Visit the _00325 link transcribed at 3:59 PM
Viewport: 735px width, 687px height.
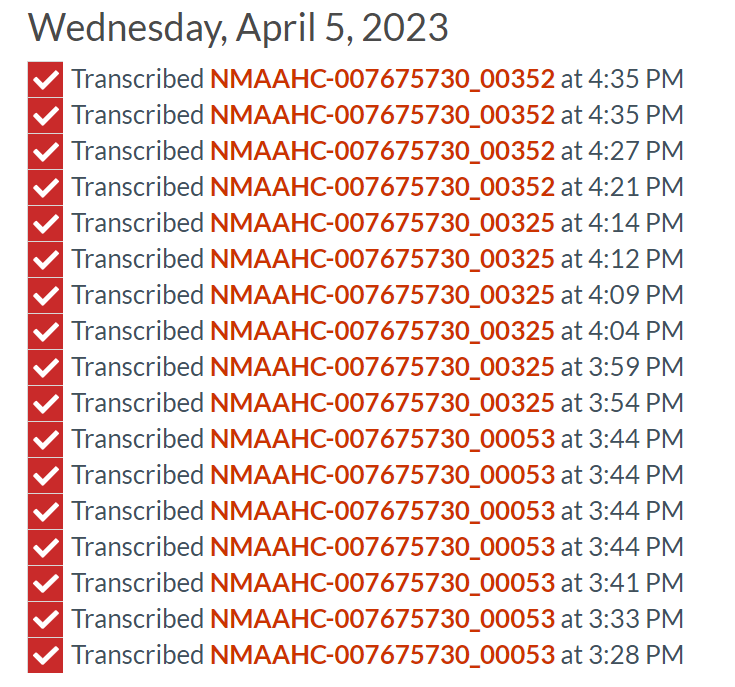[x=382, y=367]
